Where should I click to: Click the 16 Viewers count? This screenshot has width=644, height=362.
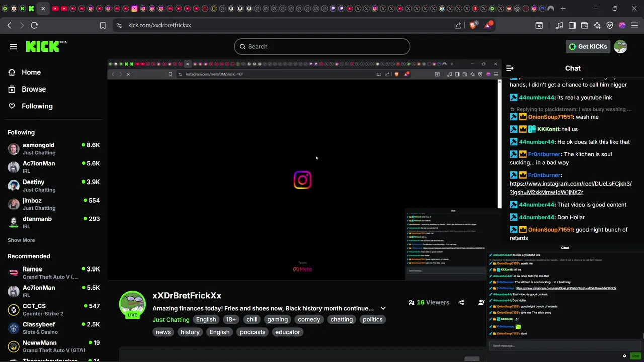[x=429, y=302]
